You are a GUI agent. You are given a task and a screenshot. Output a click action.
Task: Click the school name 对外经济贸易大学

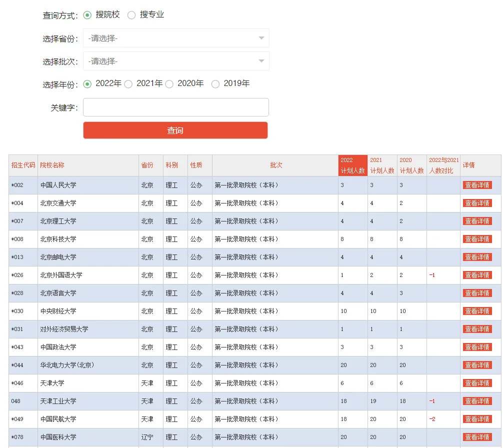(x=64, y=329)
